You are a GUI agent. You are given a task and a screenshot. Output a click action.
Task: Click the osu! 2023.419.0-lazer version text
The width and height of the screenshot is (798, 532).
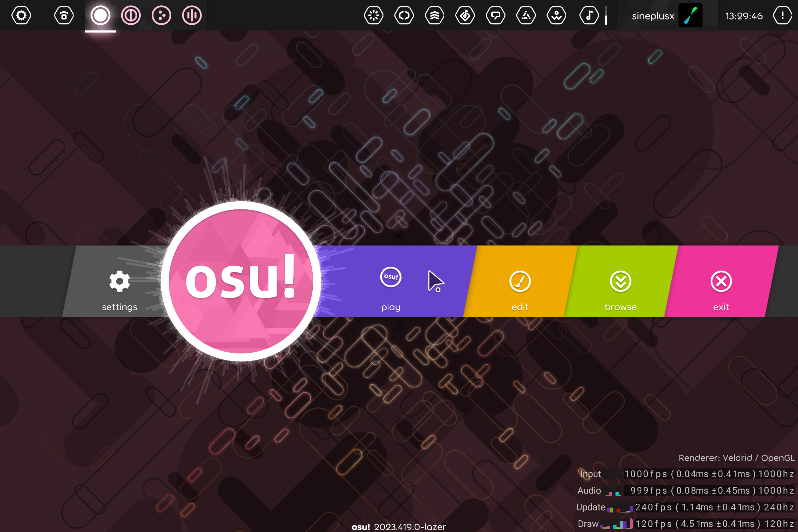(x=399, y=527)
